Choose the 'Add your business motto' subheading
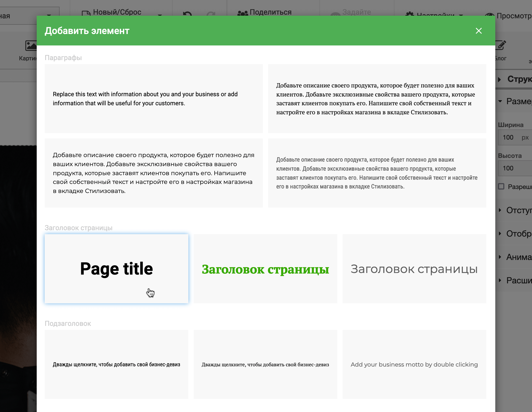Viewport: 532px width, 412px height. point(414,364)
